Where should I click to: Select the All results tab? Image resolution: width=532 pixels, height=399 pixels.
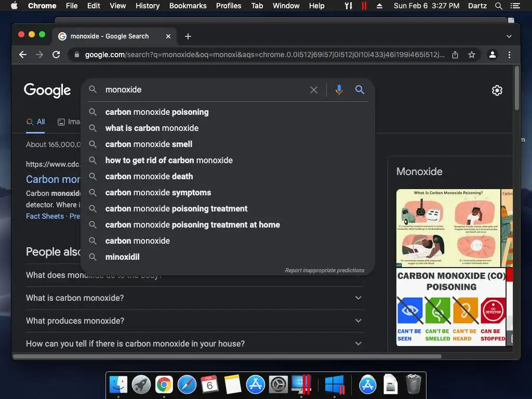tap(36, 122)
